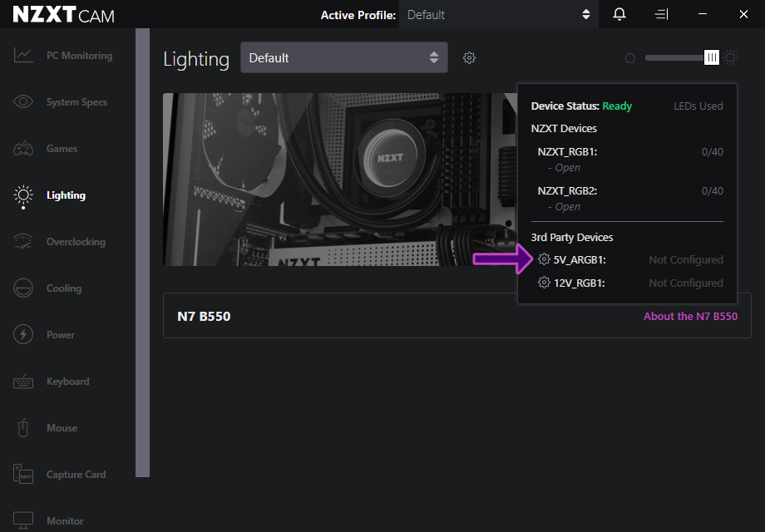Image resolution: width=765 pixels, height=532 pixels.
Task: Click the PC build preview image
Action: 333,179
